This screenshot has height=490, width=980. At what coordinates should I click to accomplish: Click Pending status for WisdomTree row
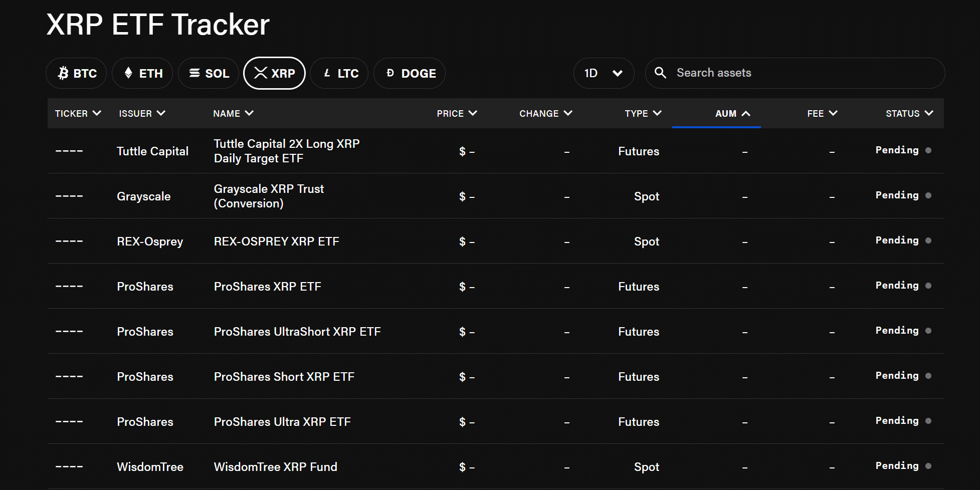click(x=903, y=466)
